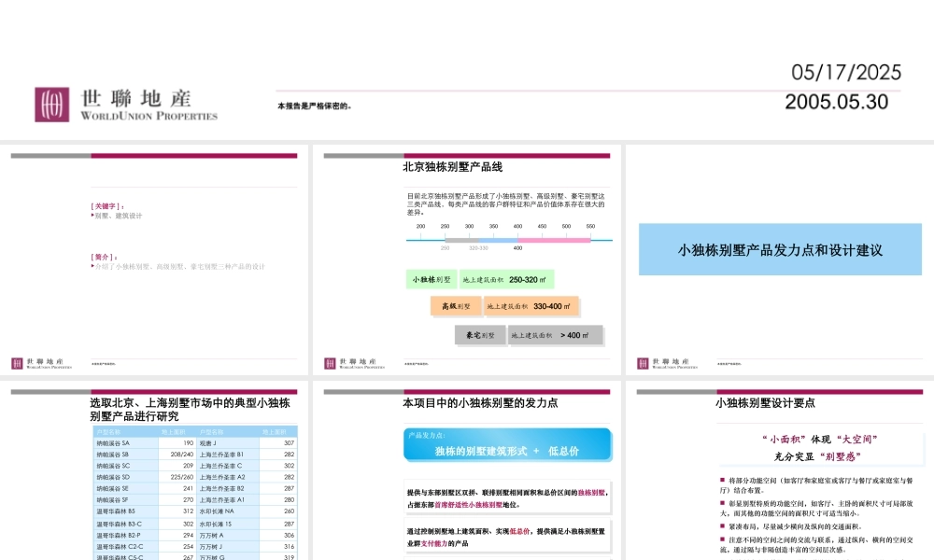Click the table cell 水印长滩 1S
934x560 pixels.
228,525
